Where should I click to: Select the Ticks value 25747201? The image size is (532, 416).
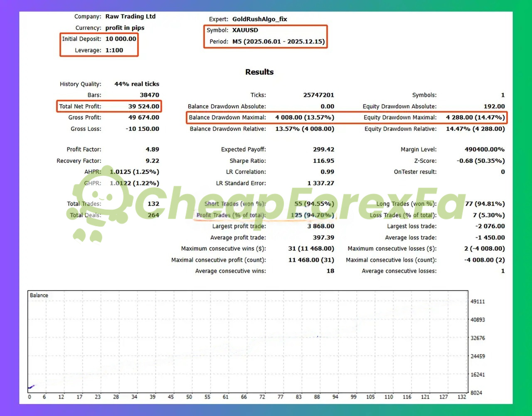coord(319,95)
